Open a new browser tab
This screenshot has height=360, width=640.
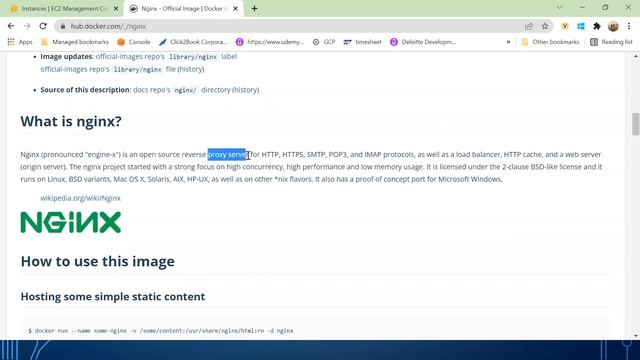click(x=254, y=8)
